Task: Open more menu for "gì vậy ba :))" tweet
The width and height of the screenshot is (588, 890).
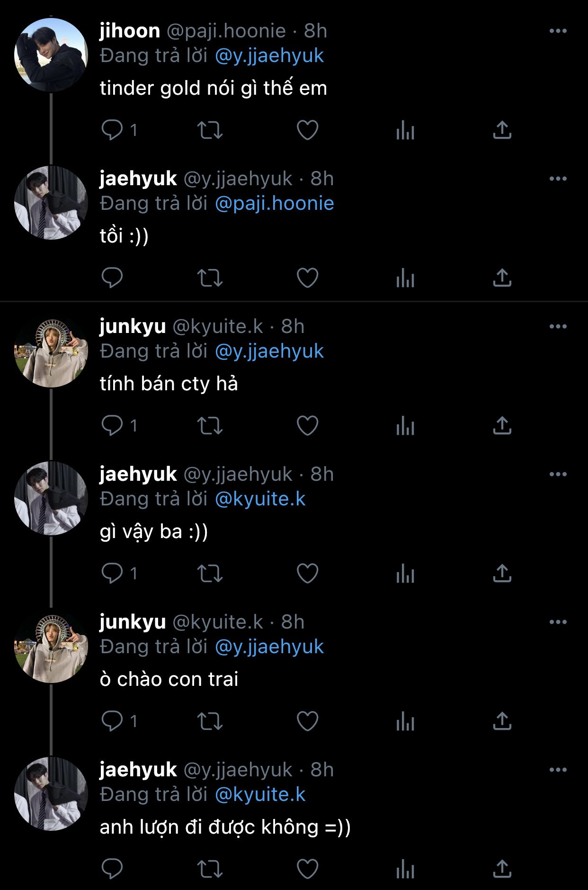Action: [x=558, y=475]
